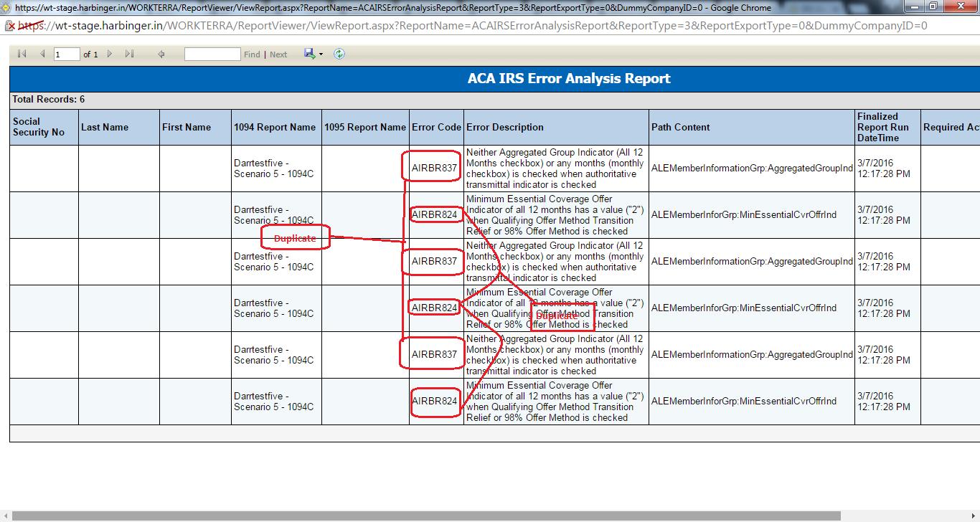Click first row Aggregated Group Indicator description

555,169
